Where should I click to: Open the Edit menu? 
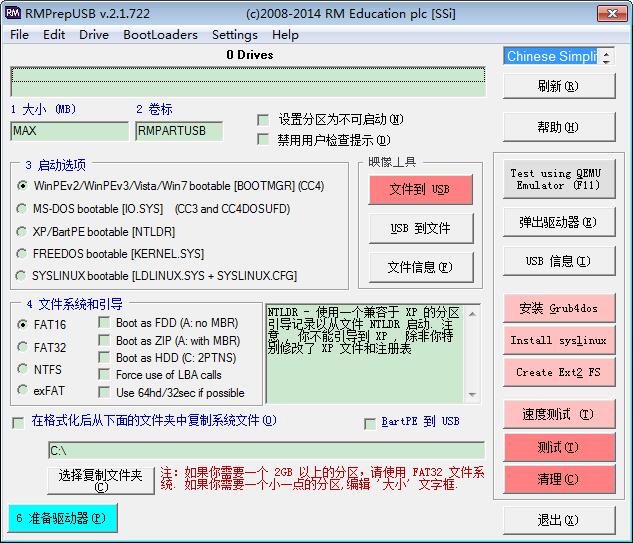[54, 35]
